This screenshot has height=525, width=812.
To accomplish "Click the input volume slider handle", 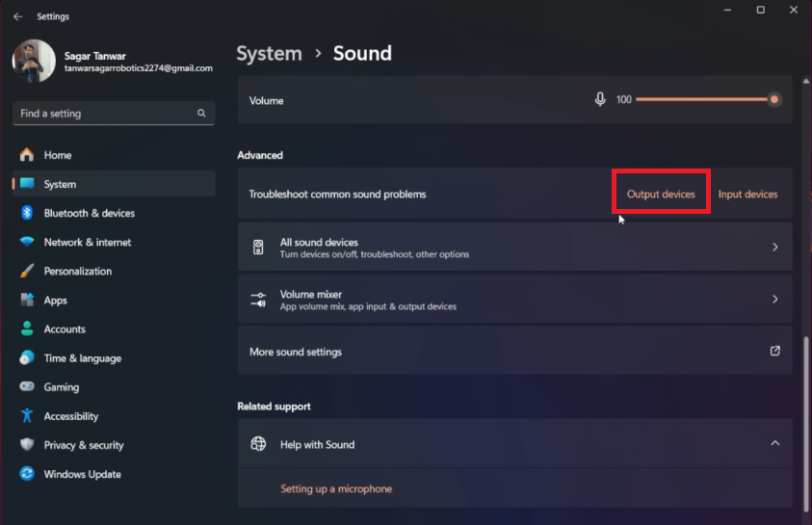I will 774,99.
